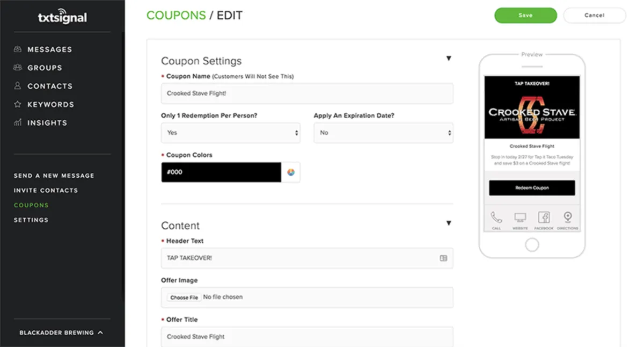Open the Apply An Expiration Date dropdown
This screenshot has height=347, width=644.
pos(383,133)
